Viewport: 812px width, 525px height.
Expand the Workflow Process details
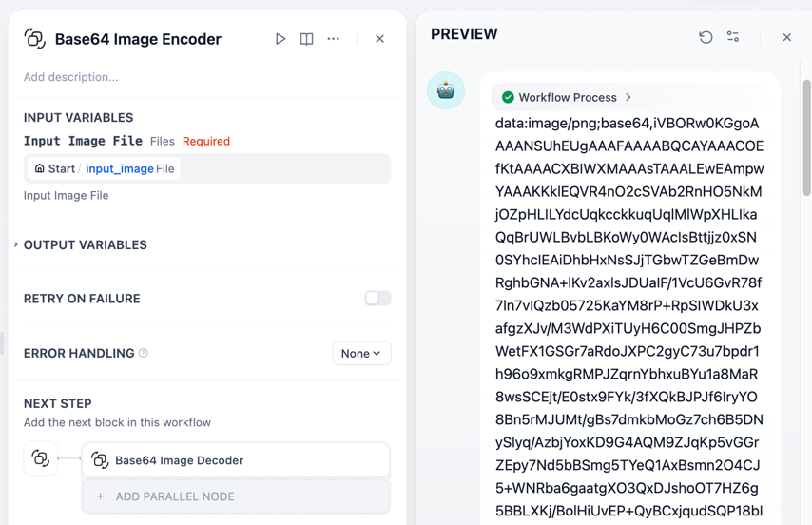coord(568,97)
